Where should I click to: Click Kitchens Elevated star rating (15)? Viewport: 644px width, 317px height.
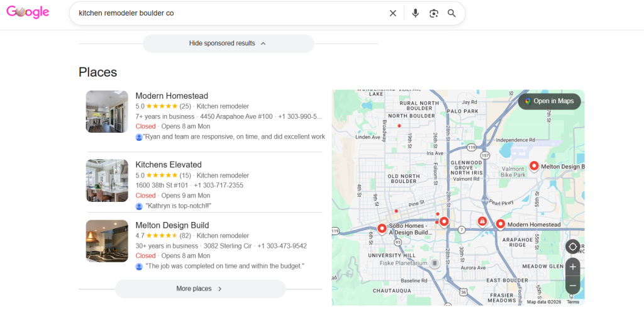pyautogui.click(x=163, y=175)
